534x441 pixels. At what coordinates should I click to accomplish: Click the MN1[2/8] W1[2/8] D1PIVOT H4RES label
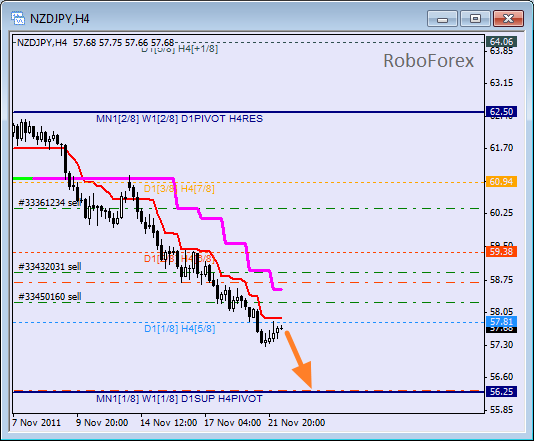point(179,119)
